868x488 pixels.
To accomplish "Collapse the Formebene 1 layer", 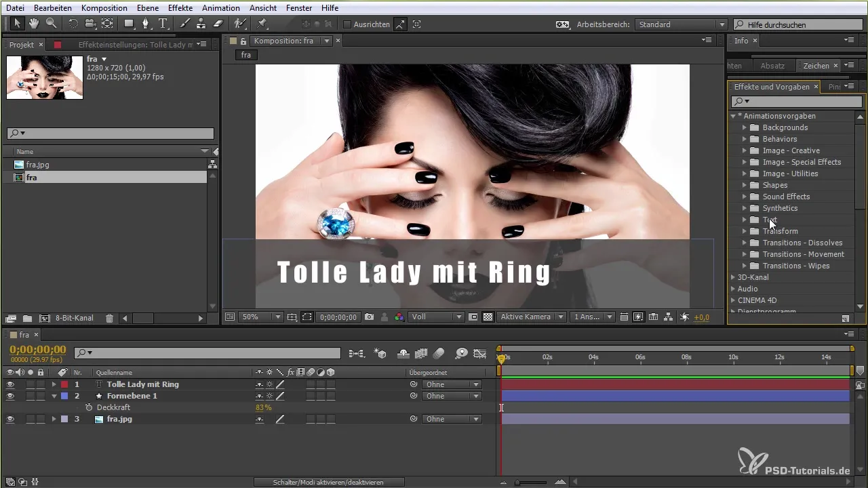I will coord(54,396).
